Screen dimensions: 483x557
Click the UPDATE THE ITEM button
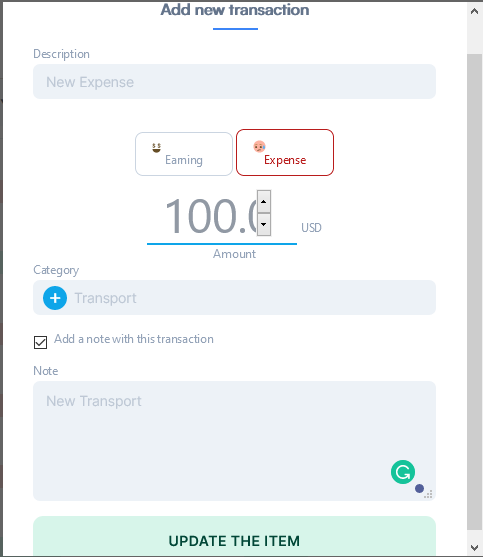click(234, 536)
